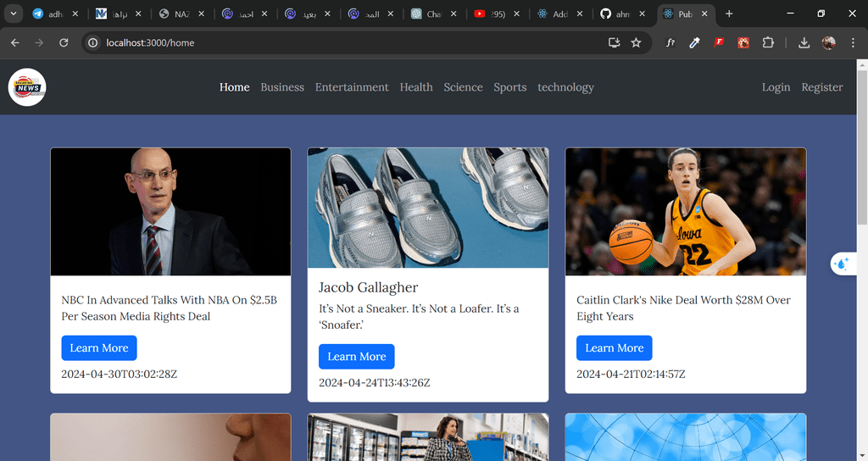Open the Extensions puzzle piece menu
Screen dimensions: 868x461
point(768,42)
